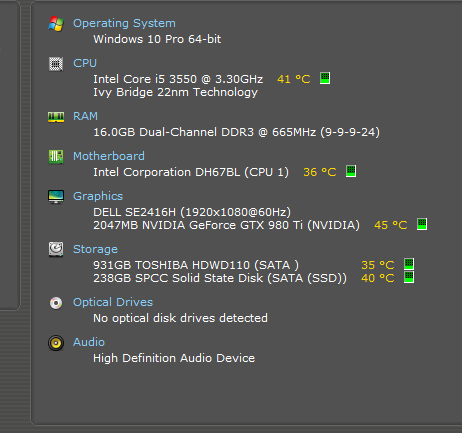
Task: Open the Motherboard section link
Action: (109, 156)
